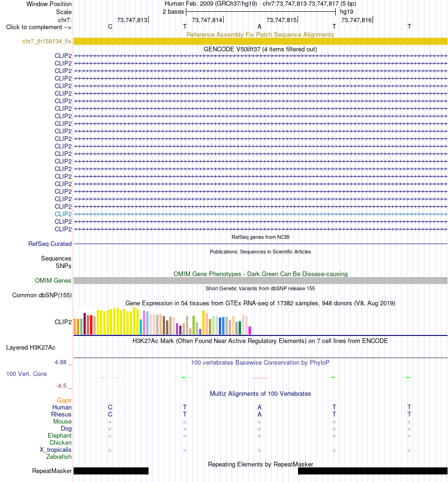
Task: Open H3K27Ac Mark track title
Action: 260,341
